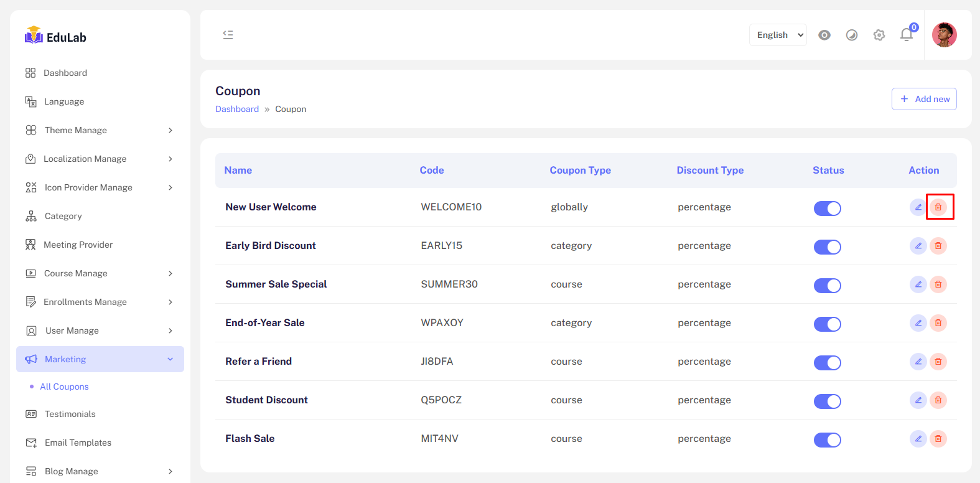Turn off Refer a Friend status switch
Screen dimensions: 980x483
[827, 363]
